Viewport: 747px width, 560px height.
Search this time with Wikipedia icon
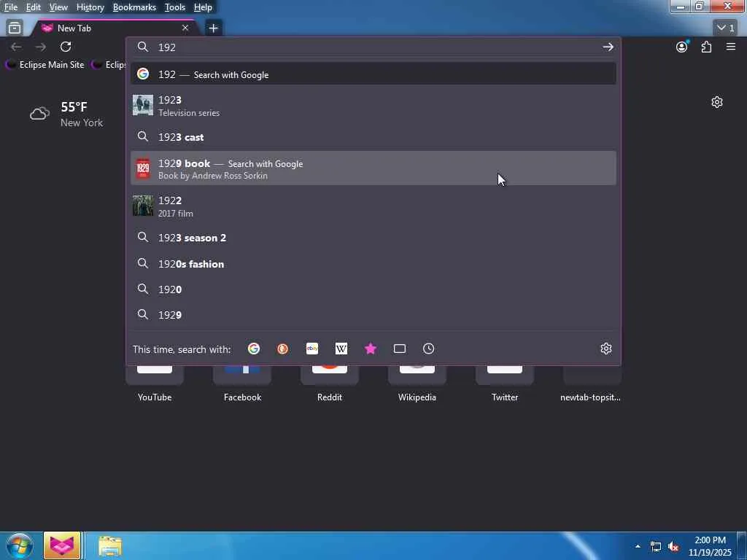pos(341,349)
